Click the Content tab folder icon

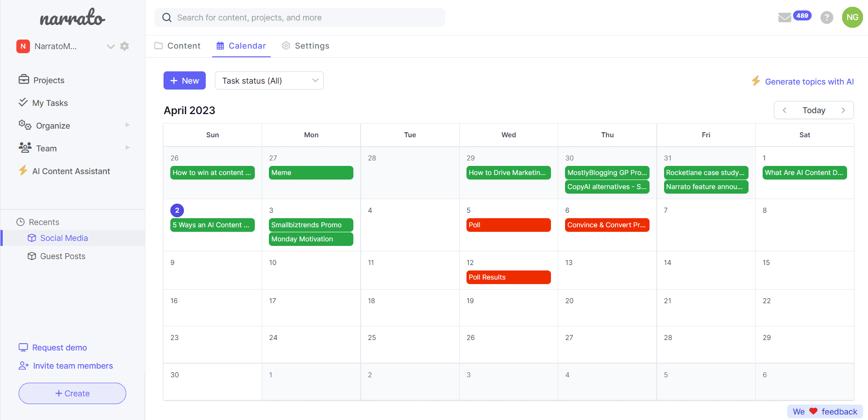click(x=159, y=45)
